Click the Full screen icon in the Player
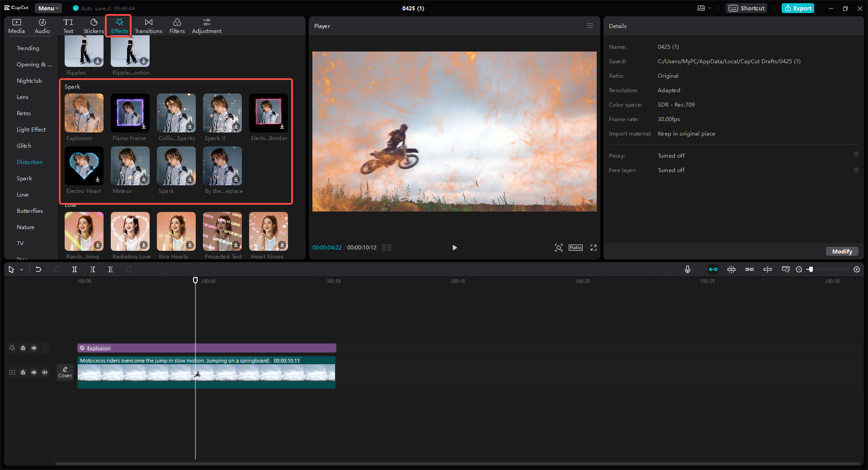This screenshot has height=470, width=868. point(594,248)
